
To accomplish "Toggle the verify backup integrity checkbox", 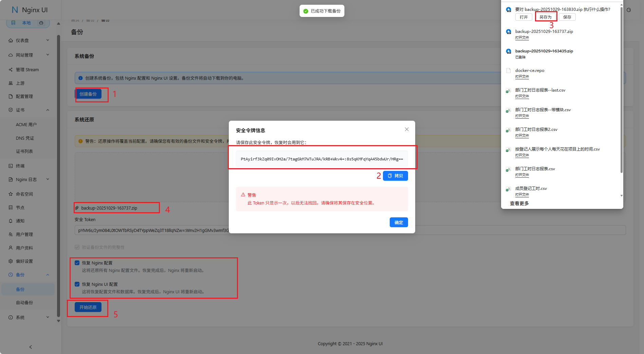I will click(77, 247).
